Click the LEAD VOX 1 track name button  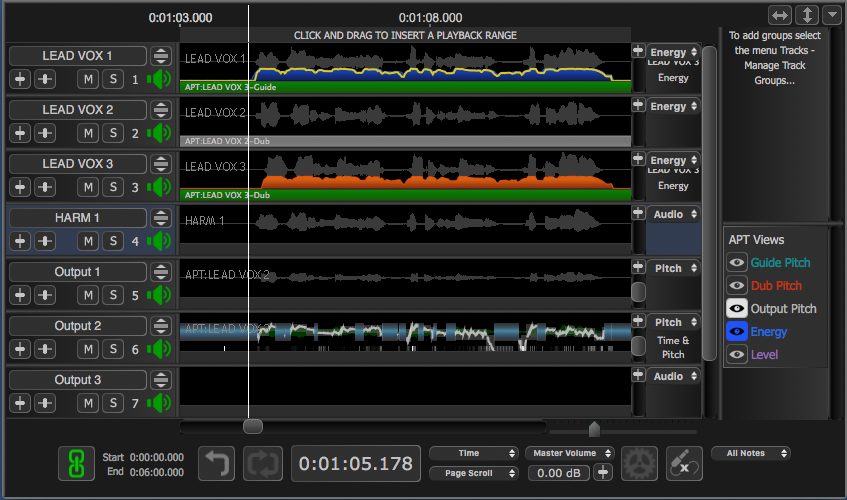pos(77,56)
